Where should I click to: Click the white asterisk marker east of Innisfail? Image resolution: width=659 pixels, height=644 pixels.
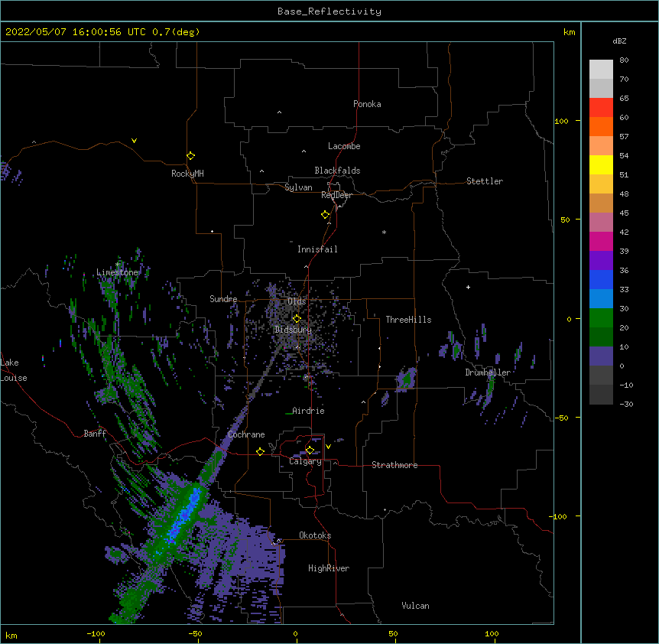[x=384, y=232]
